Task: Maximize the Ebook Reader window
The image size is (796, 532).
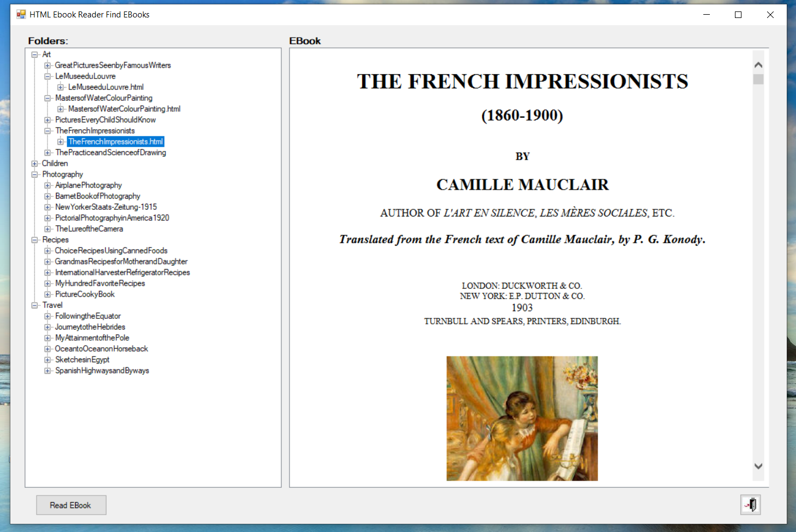Action: tap(738, 15)
